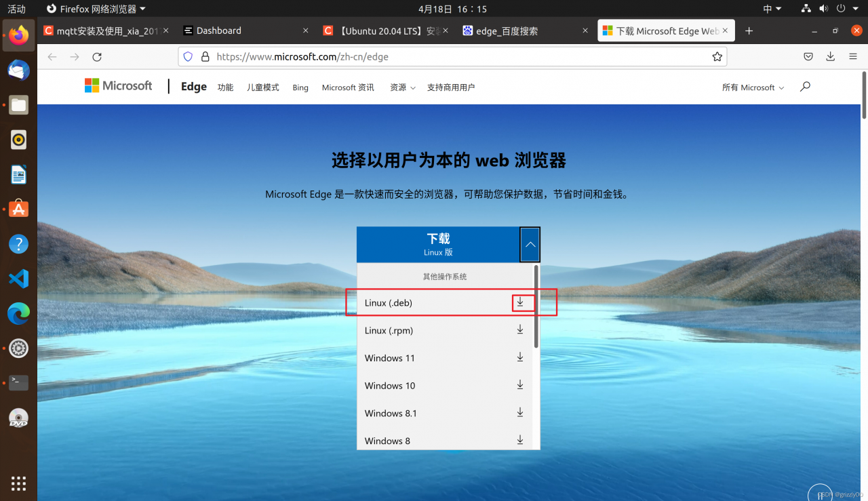Click the Windows 10 download arrow icon

(x=519, y=384)
